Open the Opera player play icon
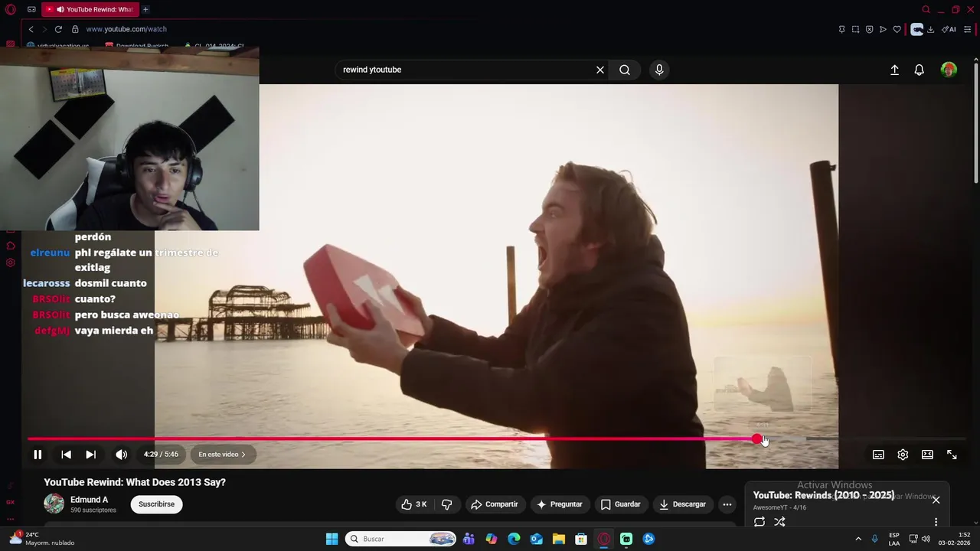The width and height of the screenshot is (980, 551). tap(883, 29)
